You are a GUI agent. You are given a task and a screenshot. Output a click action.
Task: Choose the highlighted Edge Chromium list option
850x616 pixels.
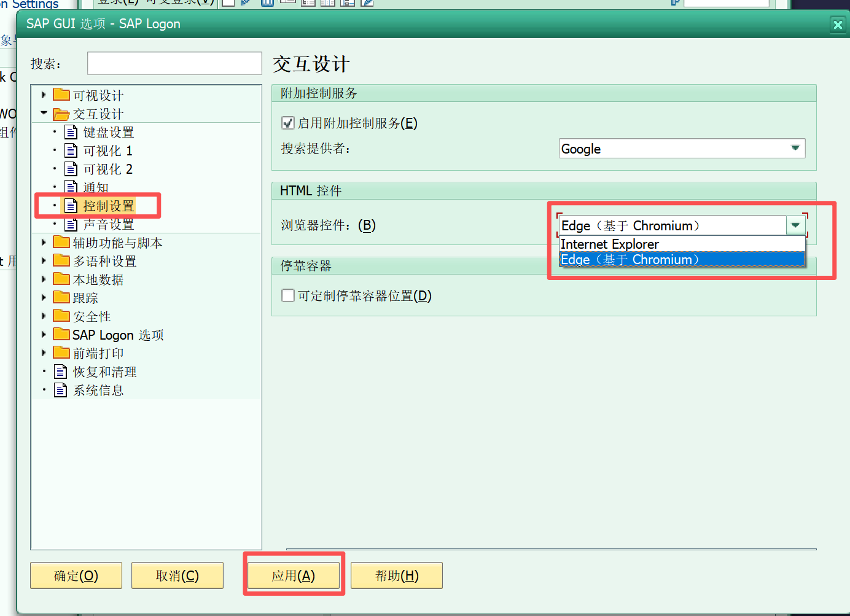(x=682, y=259)
